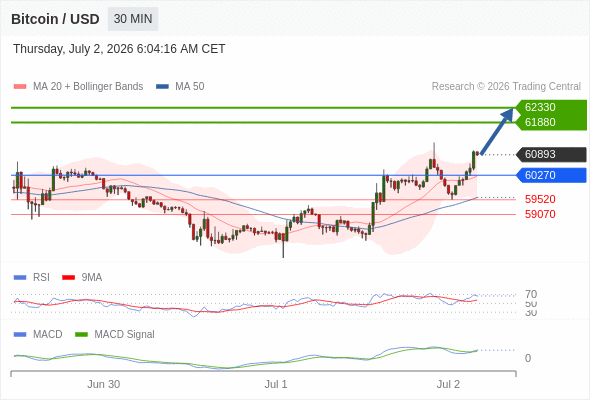
Task: Select the Jun 30 date axis label
Action: click(x=103, y=384)
